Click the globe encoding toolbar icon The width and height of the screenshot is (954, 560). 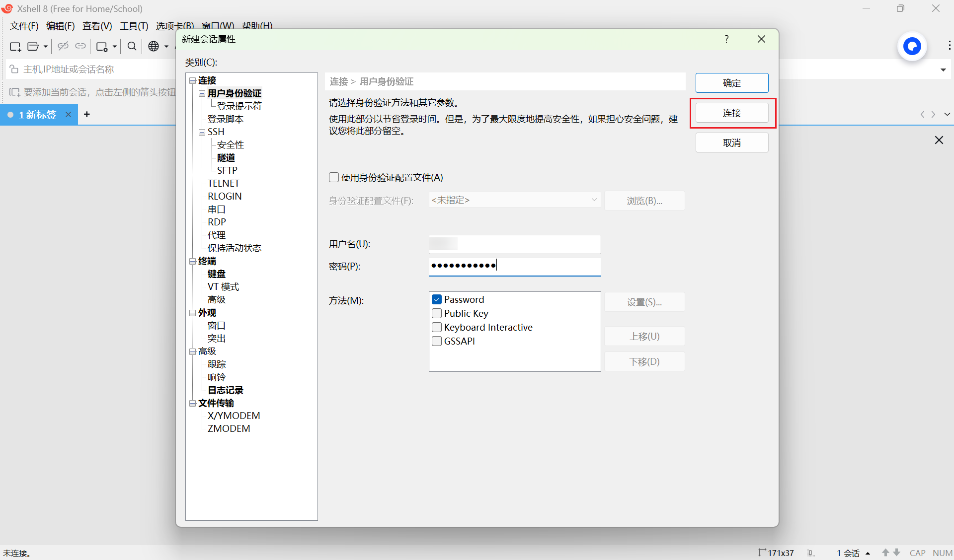tap(154, 46)
